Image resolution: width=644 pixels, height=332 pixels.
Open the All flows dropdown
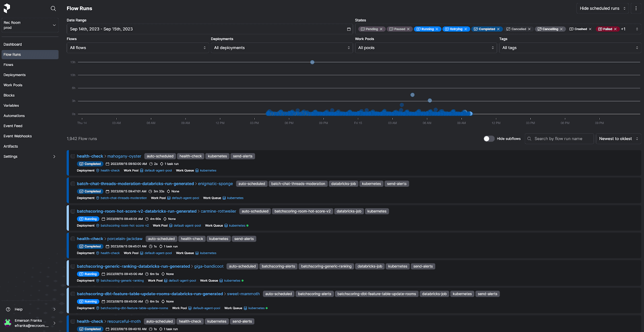coord(138,48)
